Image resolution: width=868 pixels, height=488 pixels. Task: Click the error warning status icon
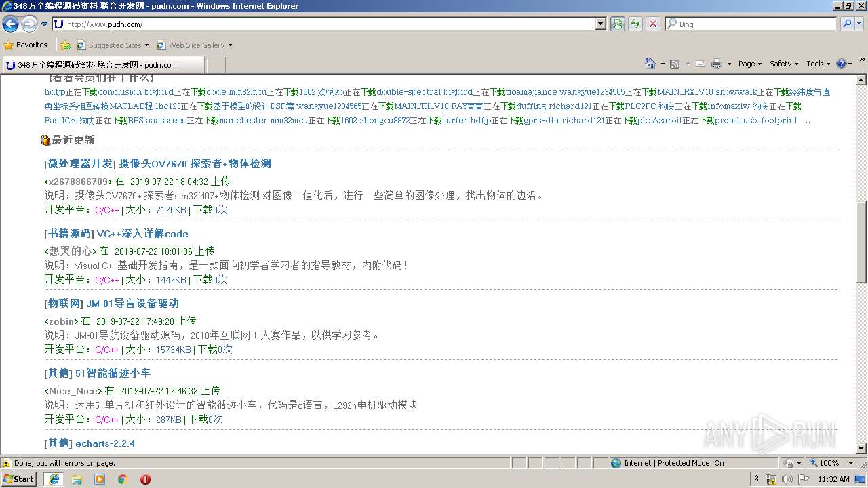(7, 463)
